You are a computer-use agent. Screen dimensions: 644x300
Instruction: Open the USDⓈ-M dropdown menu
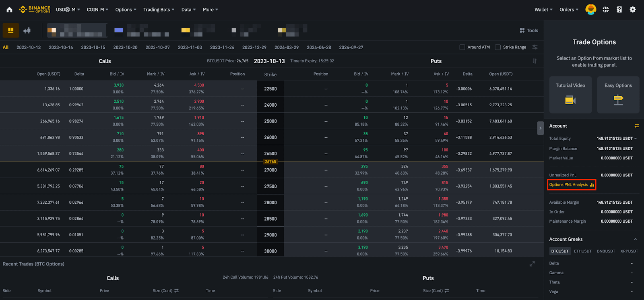pos(68,10)
